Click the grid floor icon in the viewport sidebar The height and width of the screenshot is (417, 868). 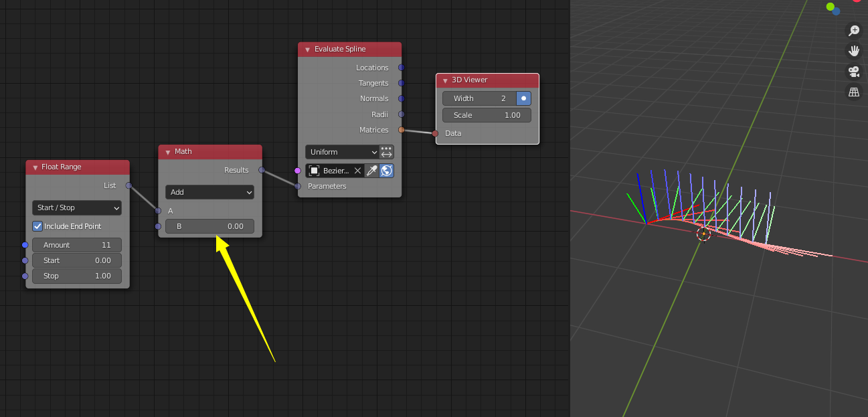pyautogui.click(x=854, y=92)
